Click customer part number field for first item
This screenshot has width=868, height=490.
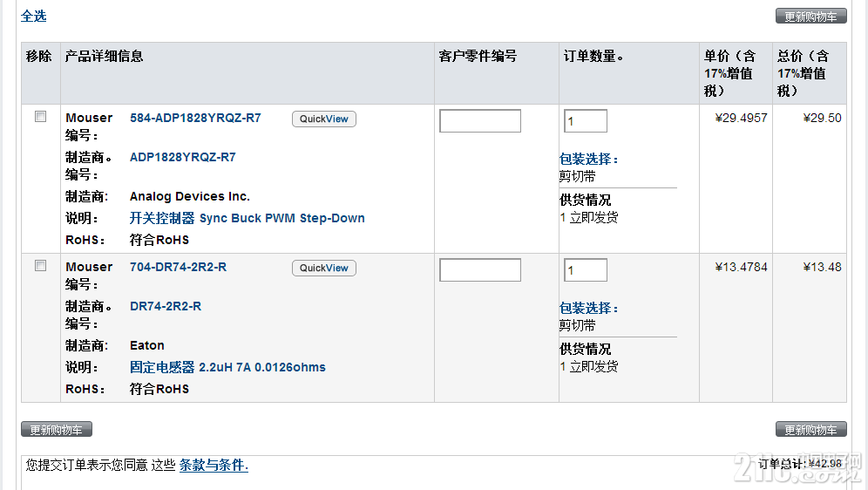pos(480,120)
